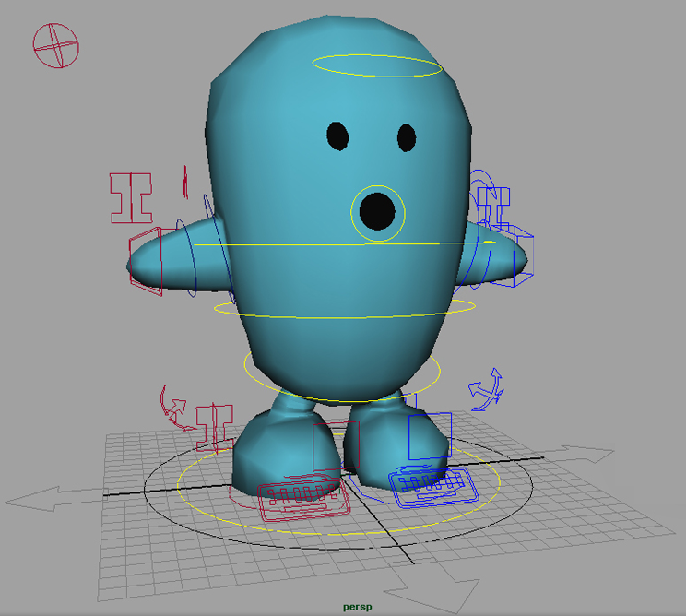Click the blue square knee control
The image size is (686, 616).
(x=431, y=437)
